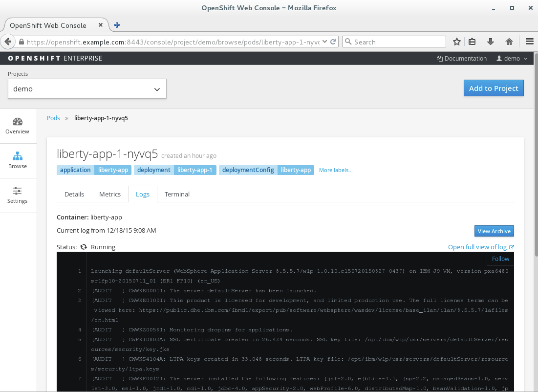Image resolution: width=538 pixels, height=392 pixels.
Task: Open the Terminal tab
Action: click(x=177, y=194)
